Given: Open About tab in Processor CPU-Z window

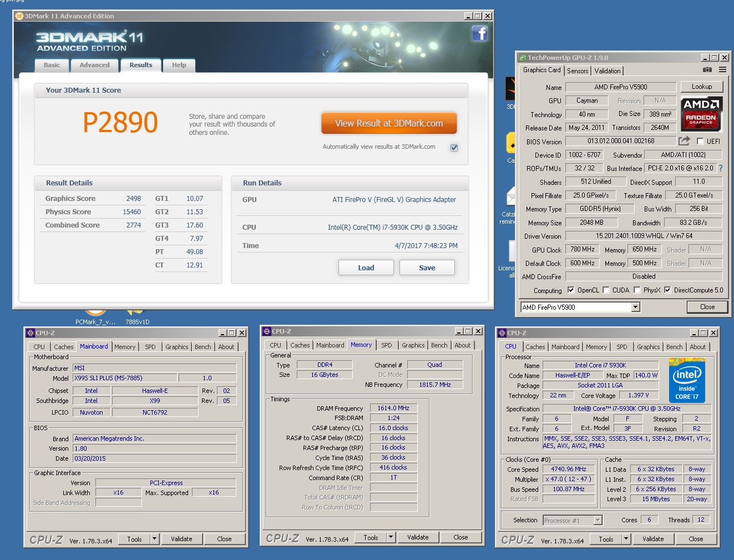Looking at the screenshot, I should pos(698,347).
